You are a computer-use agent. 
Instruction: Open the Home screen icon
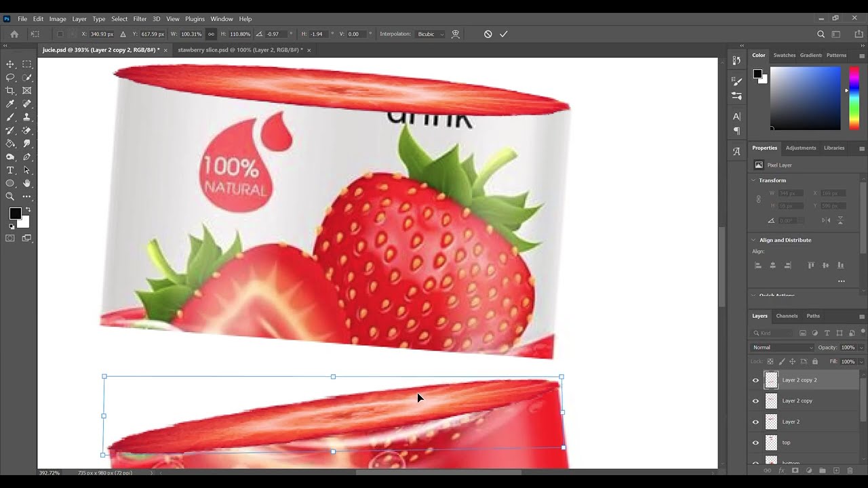point(14,34)
